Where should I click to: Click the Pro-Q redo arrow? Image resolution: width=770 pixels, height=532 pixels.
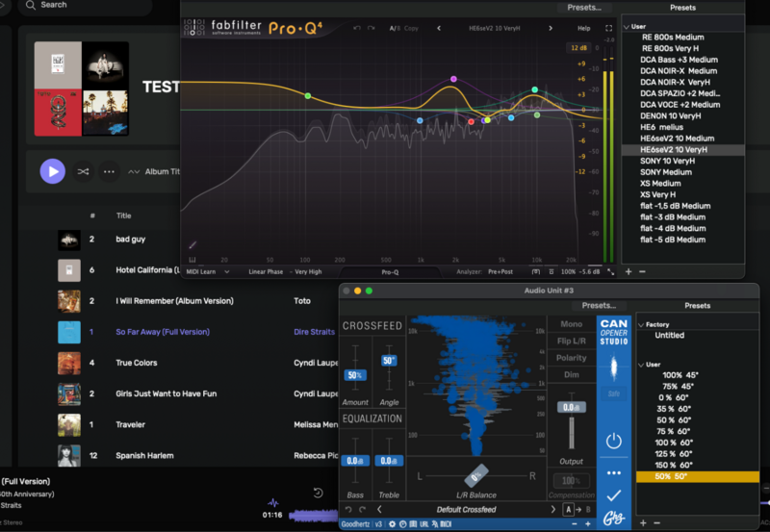(372, 28)
